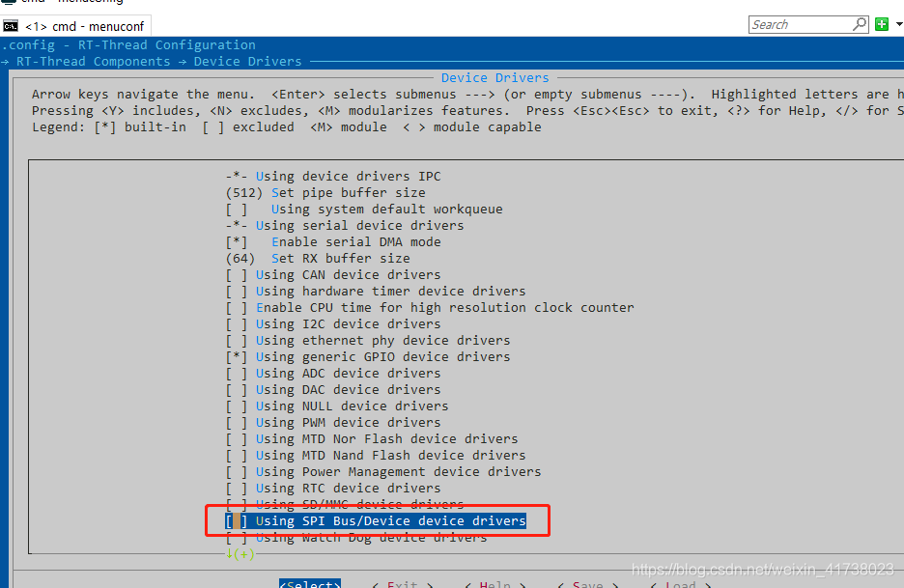Select Using serial device drivers entry
This screenshot has height=588, width=904.
(345, 225)
